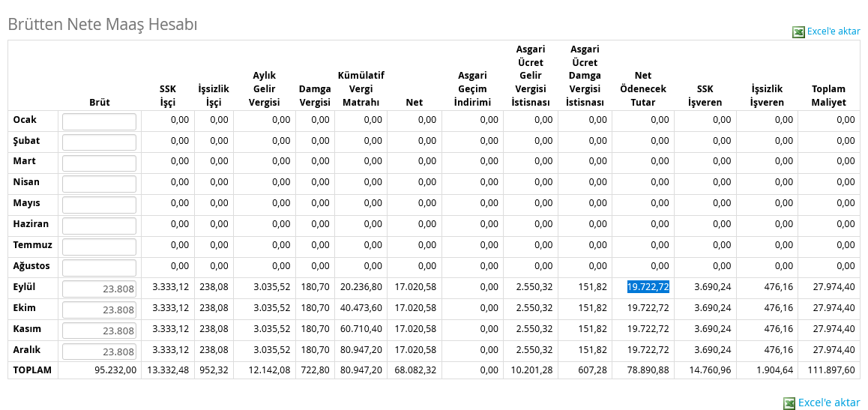Click the Toplam Maliyet column header

point(828,95)
